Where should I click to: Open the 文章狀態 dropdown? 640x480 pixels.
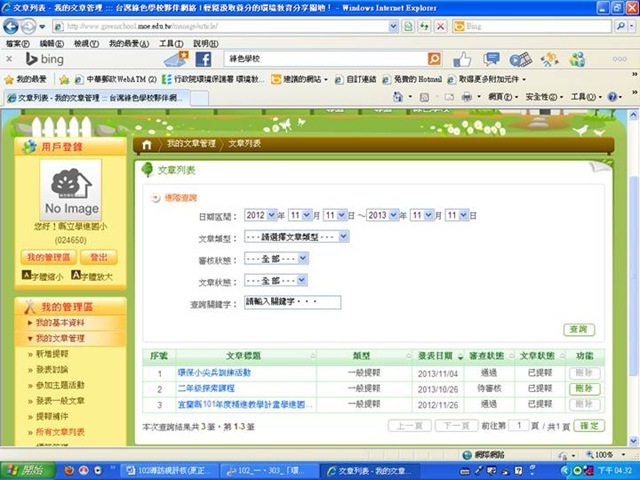[x=276, y=281]
